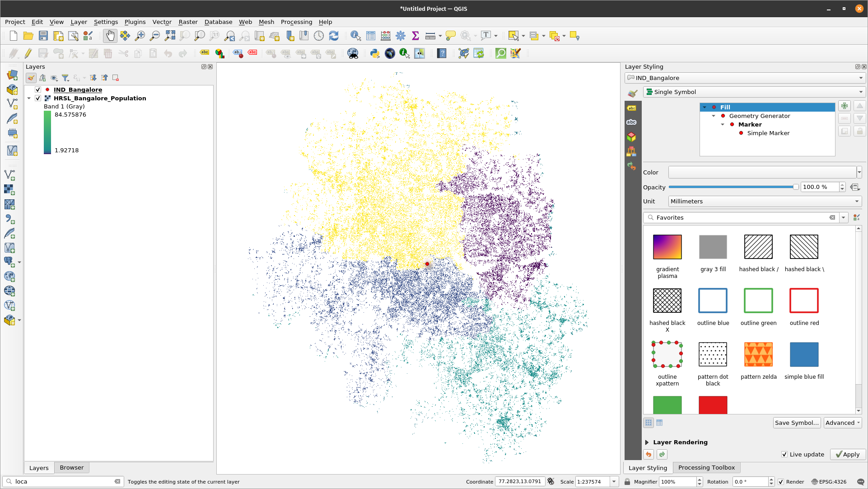This screenshot has height=489, width=868.
Task: Click the Zoom In magnifier tool
Action: click(140, 36)
